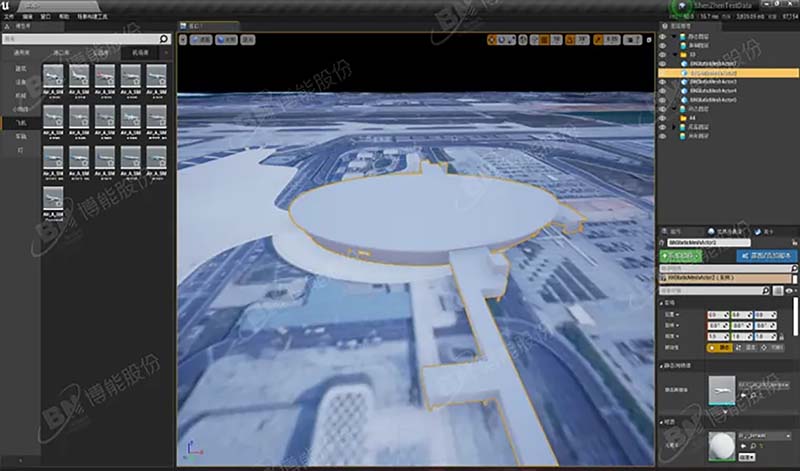Open the viewport options dropdown arrow
This screenshot has height=471, width=800.
pos(185,40)
